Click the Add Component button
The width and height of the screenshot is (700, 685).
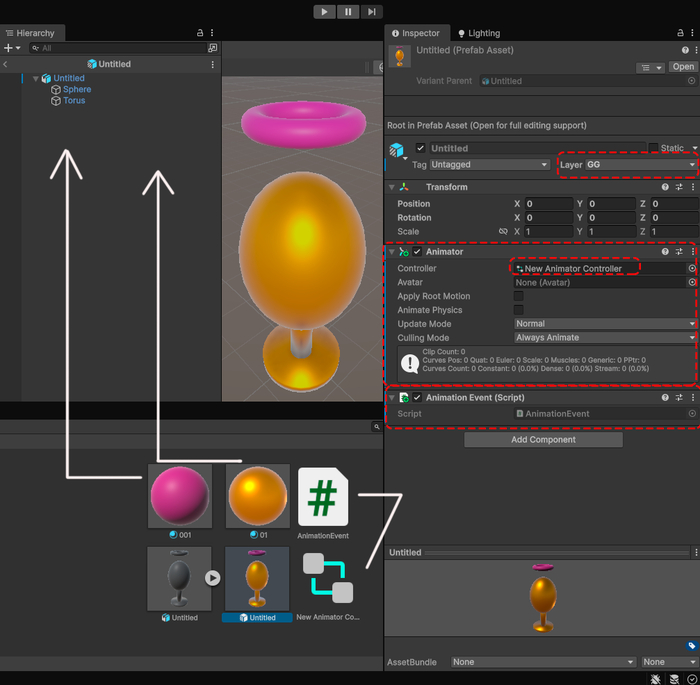(543, 440)
